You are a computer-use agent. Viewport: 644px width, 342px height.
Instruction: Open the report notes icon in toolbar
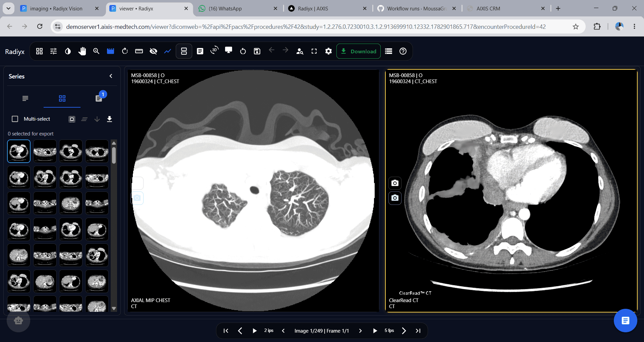[x=200, y=51]
